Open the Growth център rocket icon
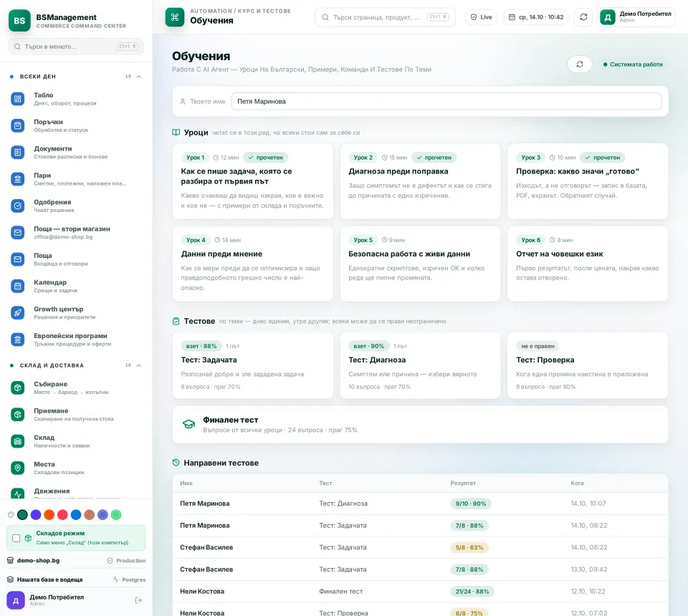688x616 pixels. 17,312
